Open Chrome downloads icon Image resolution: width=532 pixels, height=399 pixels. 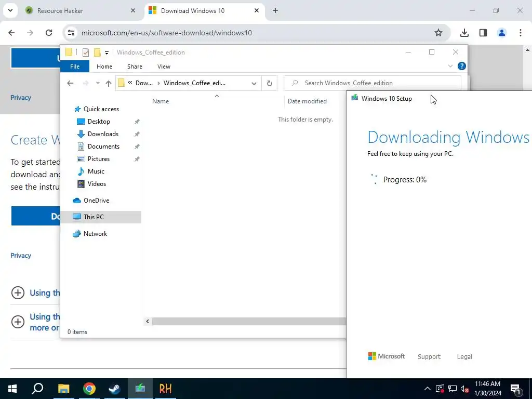(x=464, y=33)
